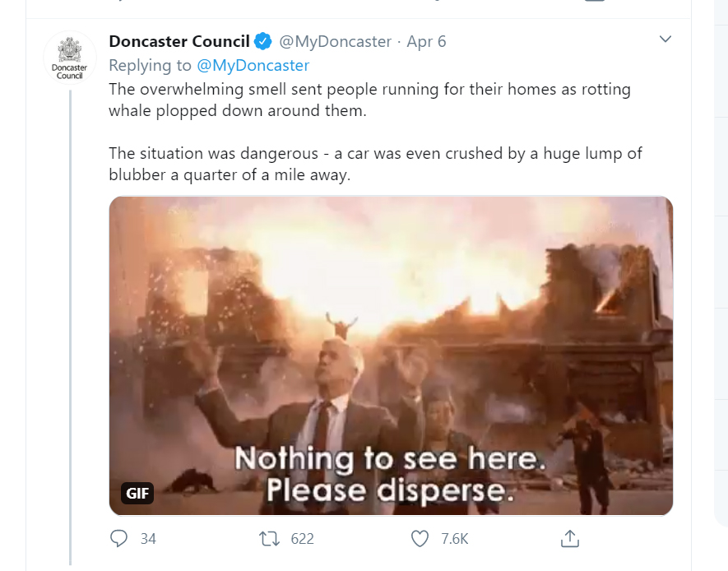This screenshot has width=728, height=571.
Task: Open the Doncaster Council display name
Action: pyautogui.click(x=179, y=41)
